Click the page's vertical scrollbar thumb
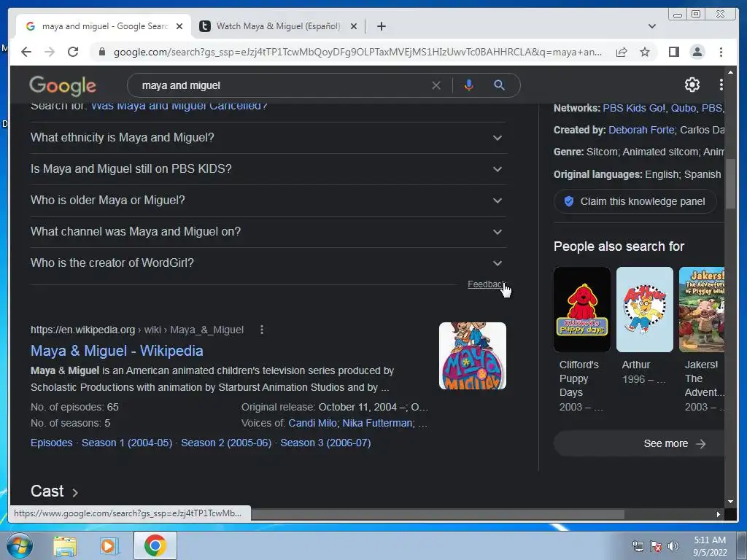 point(730,184)
